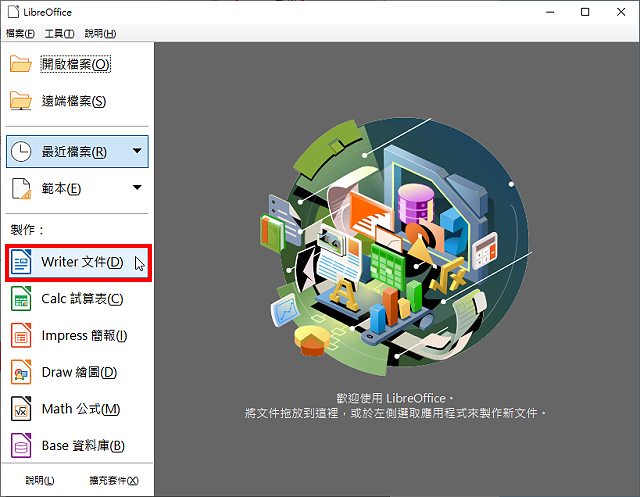The height and width of the screenshot is (497, 640).
Task: Click the Base database icon
Action: tap(21, 446)
